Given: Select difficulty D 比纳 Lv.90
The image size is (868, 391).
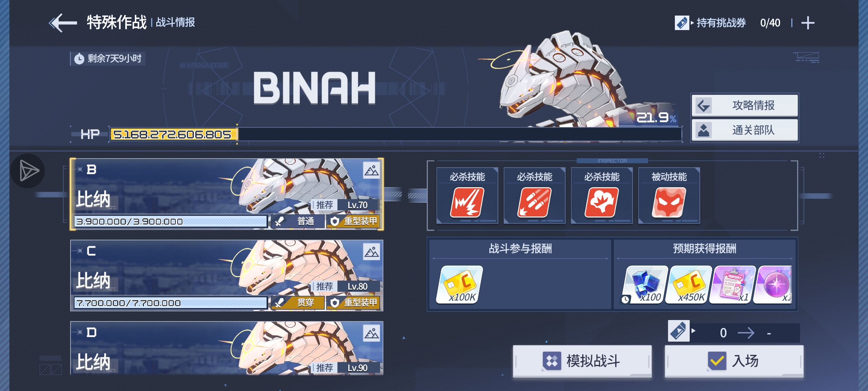Looking at the screenshot, I should (x=227, y=348).
